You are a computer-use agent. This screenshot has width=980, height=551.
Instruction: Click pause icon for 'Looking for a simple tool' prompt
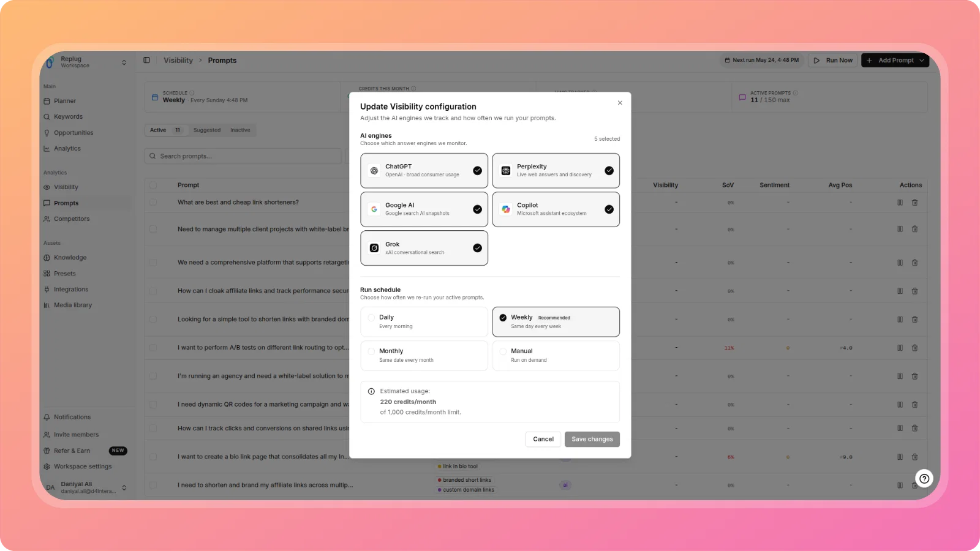[x=900, y=320]
